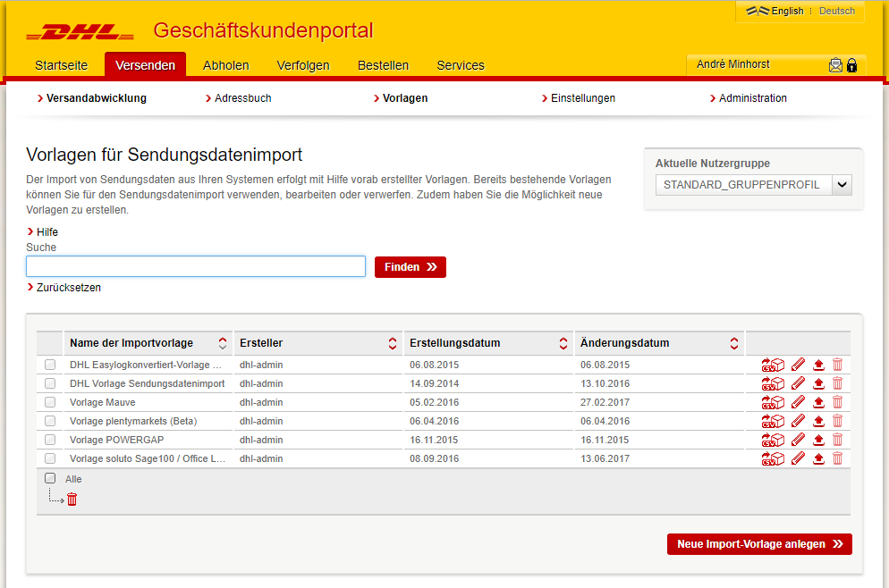This screenshot has width=889, height=588.
Task: Edit DHL Vorlage Sendungsdatenimport with pencil icon
Action: click(799, 383)
